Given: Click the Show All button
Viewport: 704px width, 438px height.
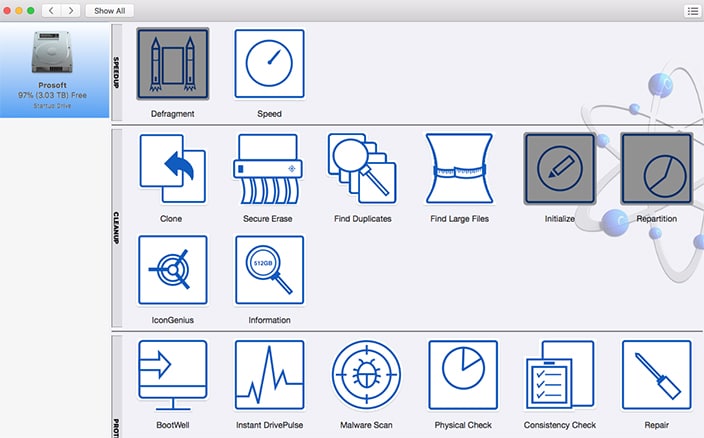Looking at the screenshot, I should click(x=110, y=11).
